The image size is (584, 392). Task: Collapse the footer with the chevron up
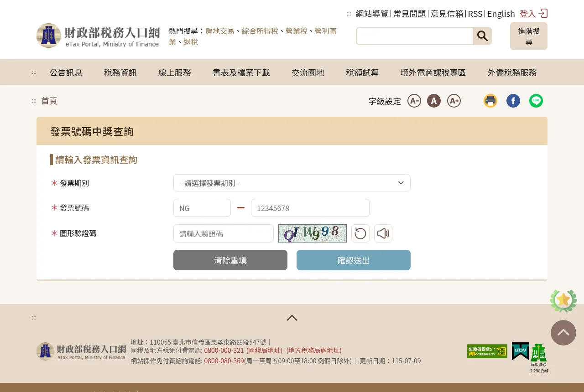pos(292,318)
